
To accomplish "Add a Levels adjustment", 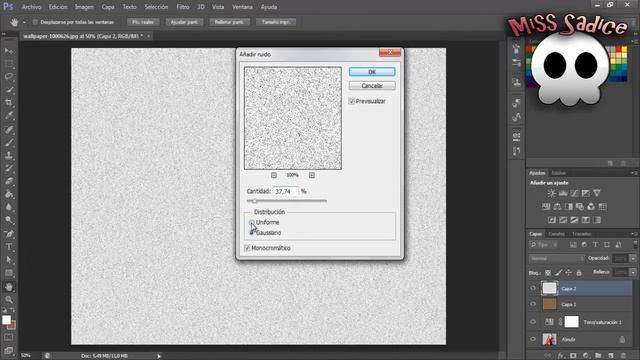I will pos(563,193).
